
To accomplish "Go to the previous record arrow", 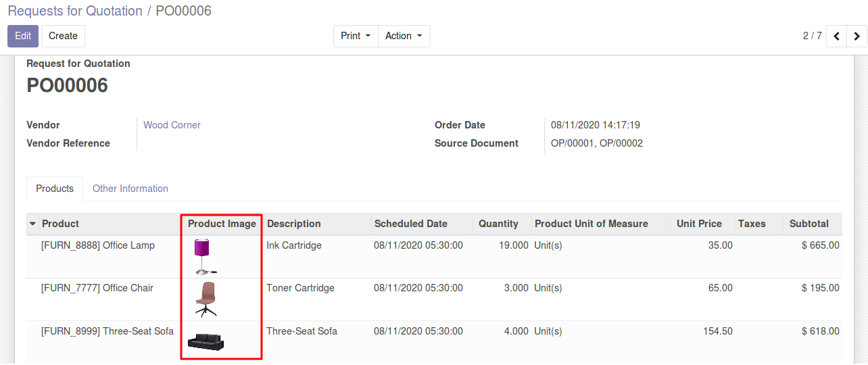I will [836, 36].
